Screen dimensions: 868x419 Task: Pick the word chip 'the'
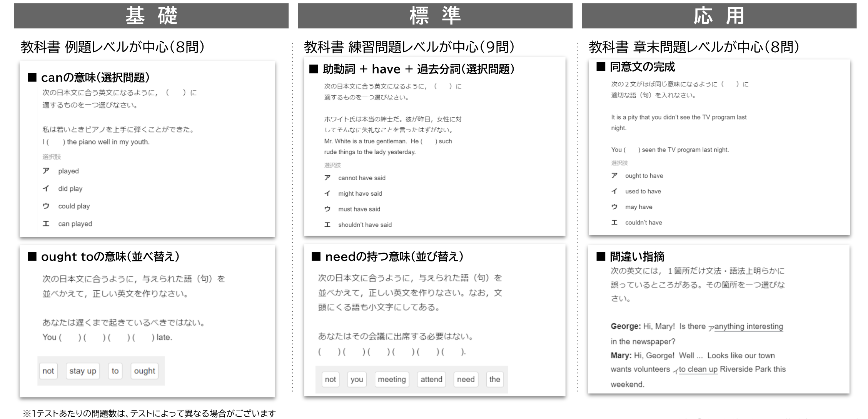(495, 379)
